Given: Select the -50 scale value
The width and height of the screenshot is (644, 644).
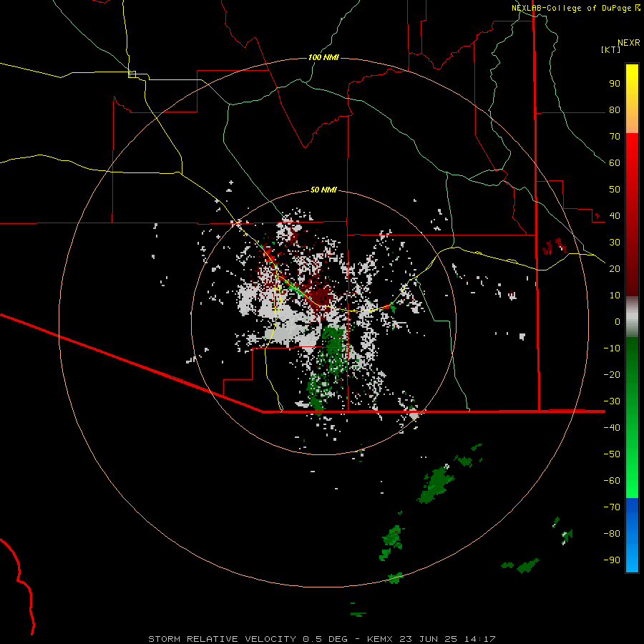Looking at the screenshot, I should coord(612,454).
